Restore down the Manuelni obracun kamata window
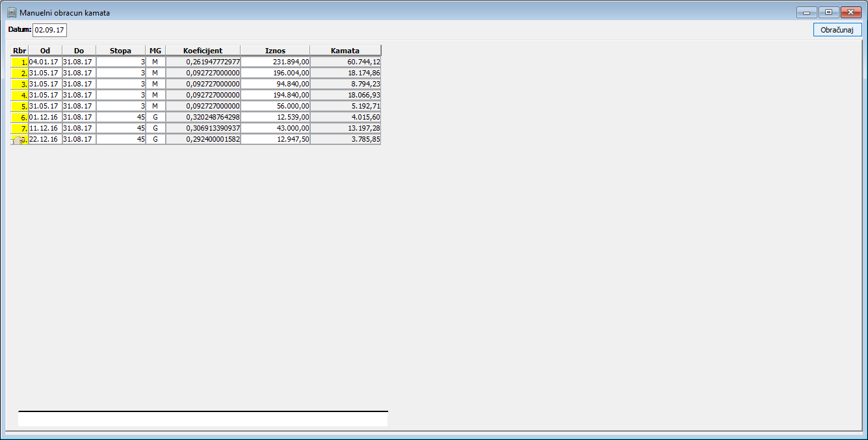Viewport: 868px width, 440px height. [x=828, y=12]
